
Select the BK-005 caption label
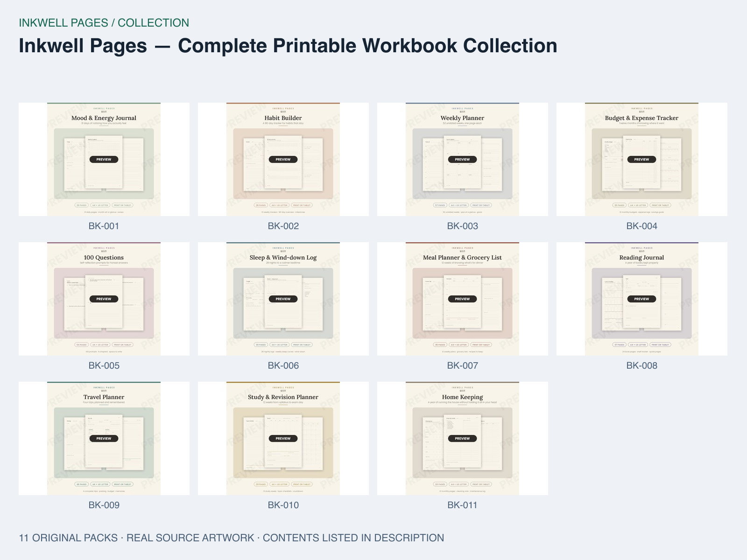click(104, 365)
